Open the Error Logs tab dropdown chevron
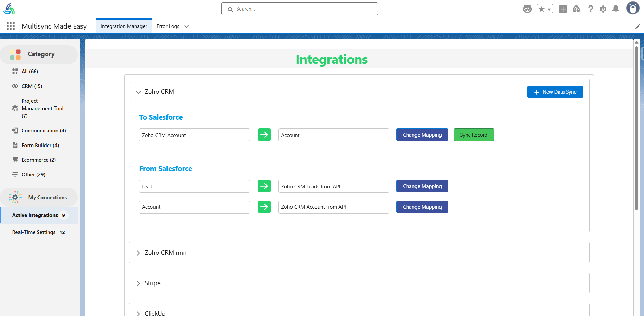This screenshot has height=316, width=644. pyautogui.click(x=187, y=27)
